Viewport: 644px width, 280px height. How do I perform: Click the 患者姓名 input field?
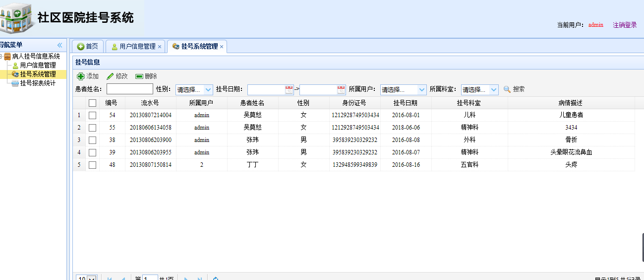coord(129,89)
